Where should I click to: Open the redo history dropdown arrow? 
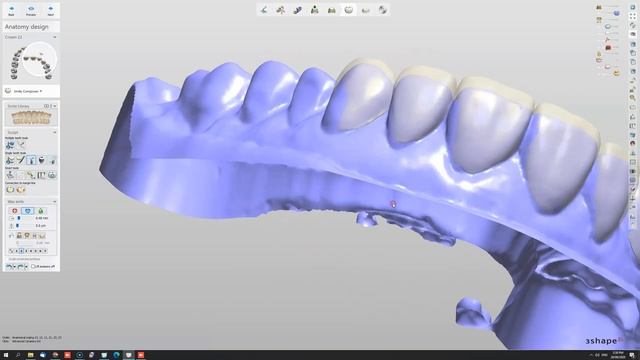[x=27, y=267]
